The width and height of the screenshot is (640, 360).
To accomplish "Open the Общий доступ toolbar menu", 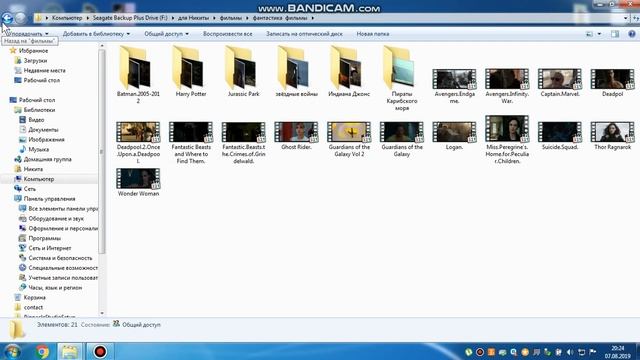I will [x=166, y=34].
